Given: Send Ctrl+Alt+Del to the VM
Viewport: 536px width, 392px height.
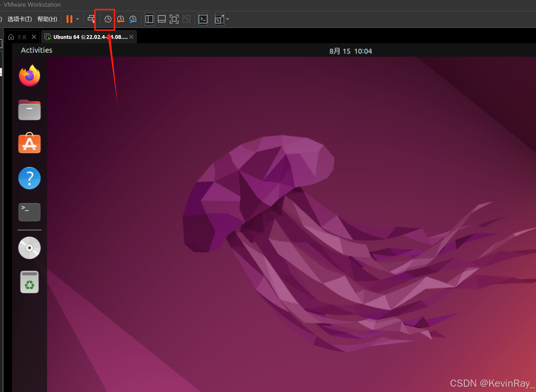Looking at the screenshot, I should coord(91,19).
